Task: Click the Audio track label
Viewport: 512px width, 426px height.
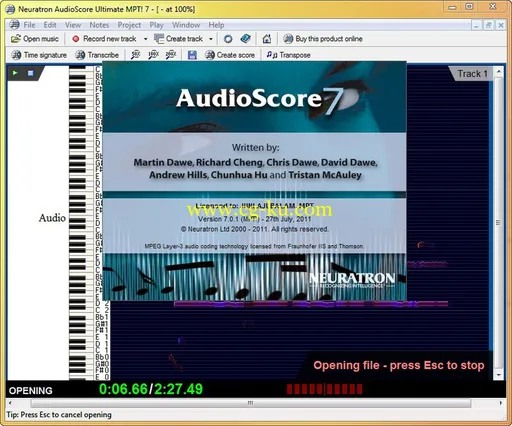Action: (x=52, y=218)
